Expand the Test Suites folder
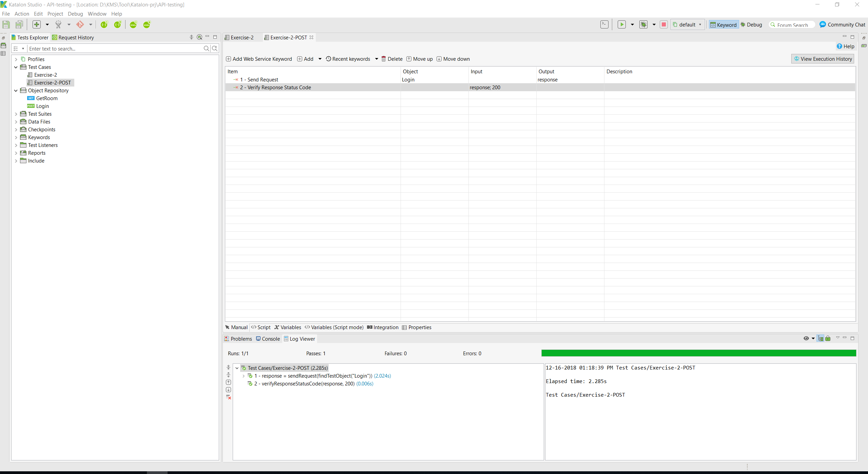The image size is (868, 474). click(16, 114)
